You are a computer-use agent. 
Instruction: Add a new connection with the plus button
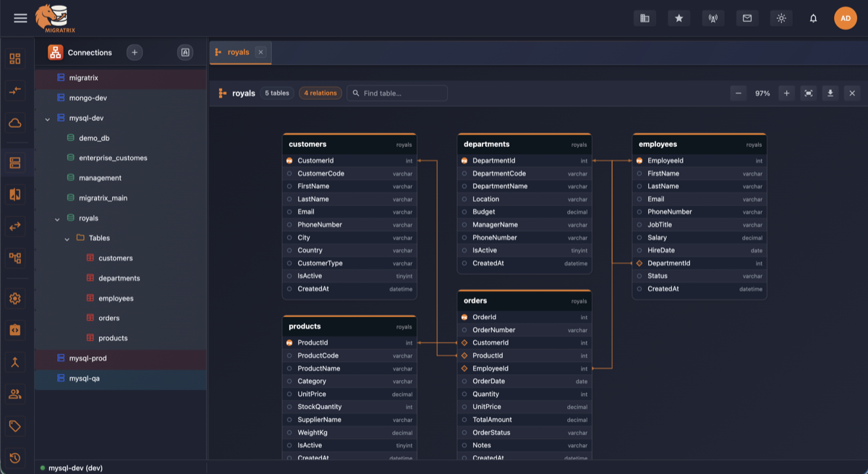(x=135, y=52)
